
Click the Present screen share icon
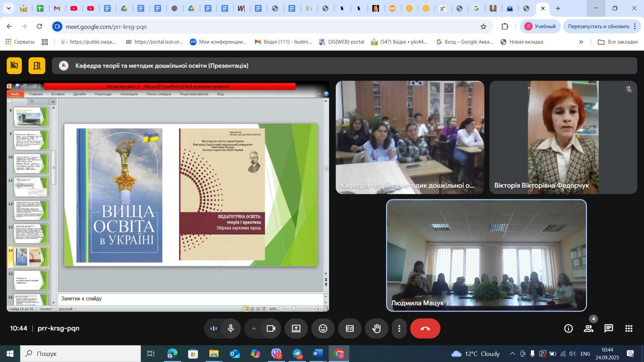point(296,328)
